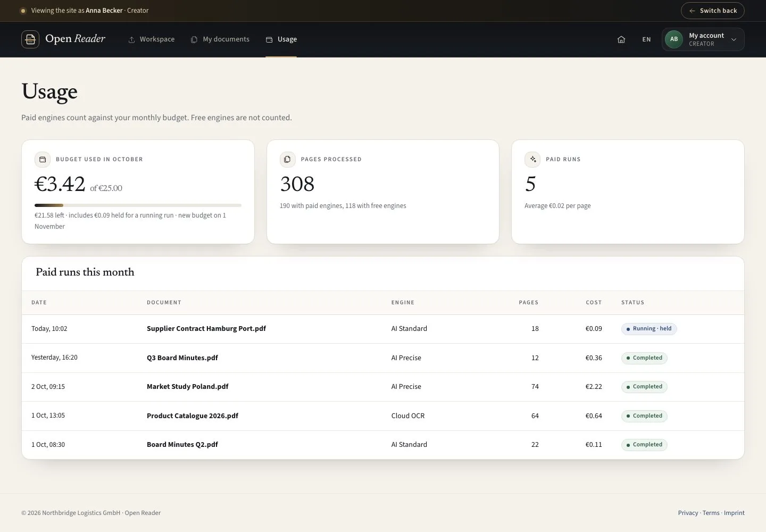The image size is (766, 532).
Task: Click the My documents copy icon
Action: click(194, 40)
